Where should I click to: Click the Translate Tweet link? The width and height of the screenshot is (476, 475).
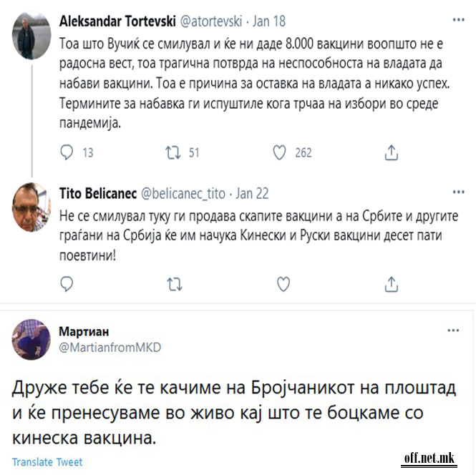pyautogui.click(x=47, y=462)
